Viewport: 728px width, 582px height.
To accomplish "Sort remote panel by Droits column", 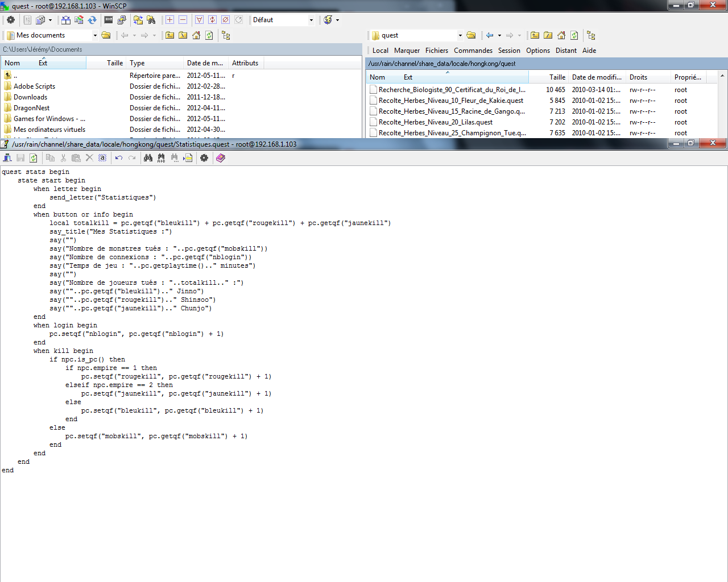I will (648, 77).
